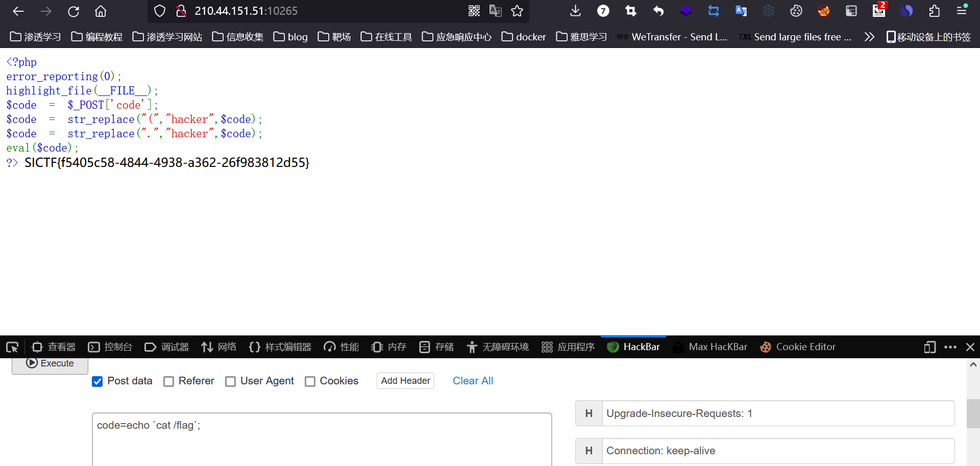Open the extension with red badge 2

879,10
